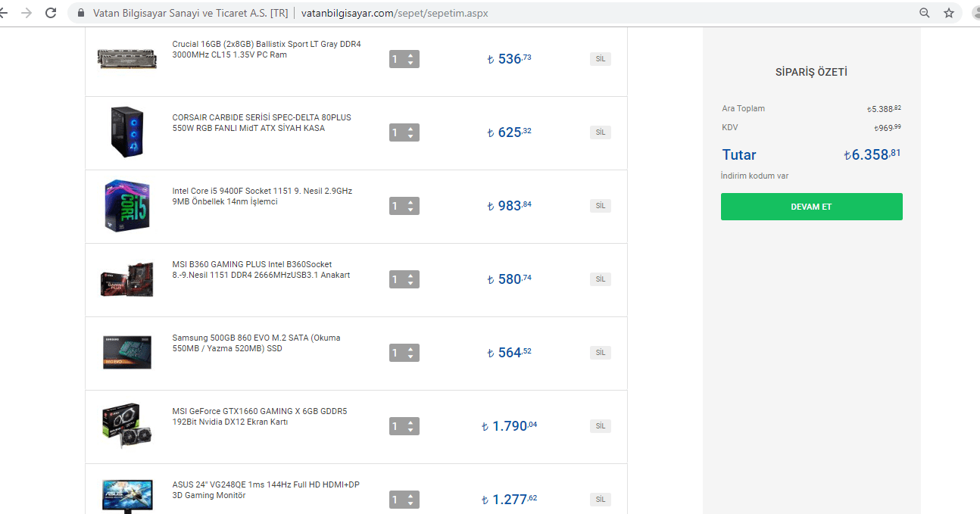Continue checkout with DEVAM ET button

[811, 207]
